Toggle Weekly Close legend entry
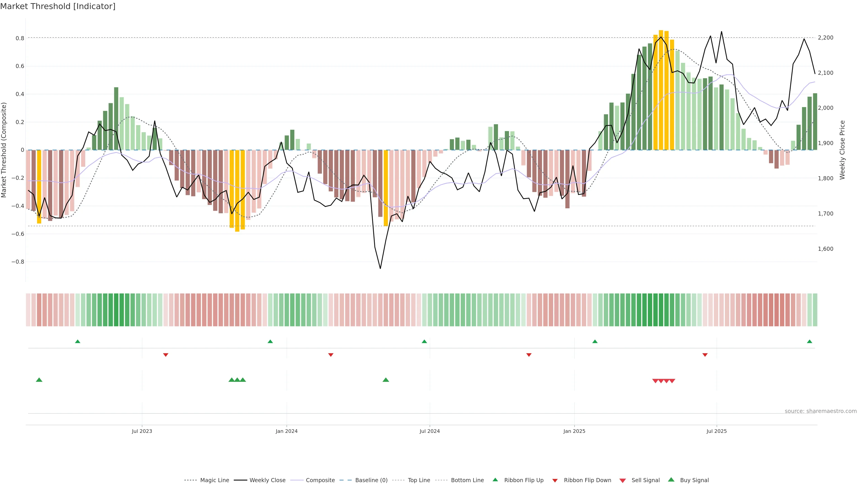 pyautogui.click(x=267, y=480)
